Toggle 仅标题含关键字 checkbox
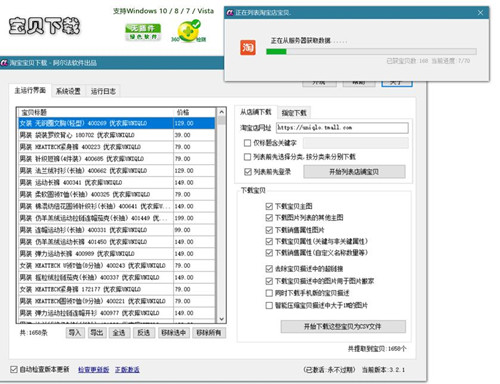The width and height of the screenshot is (500, 384). click(247, 143)
